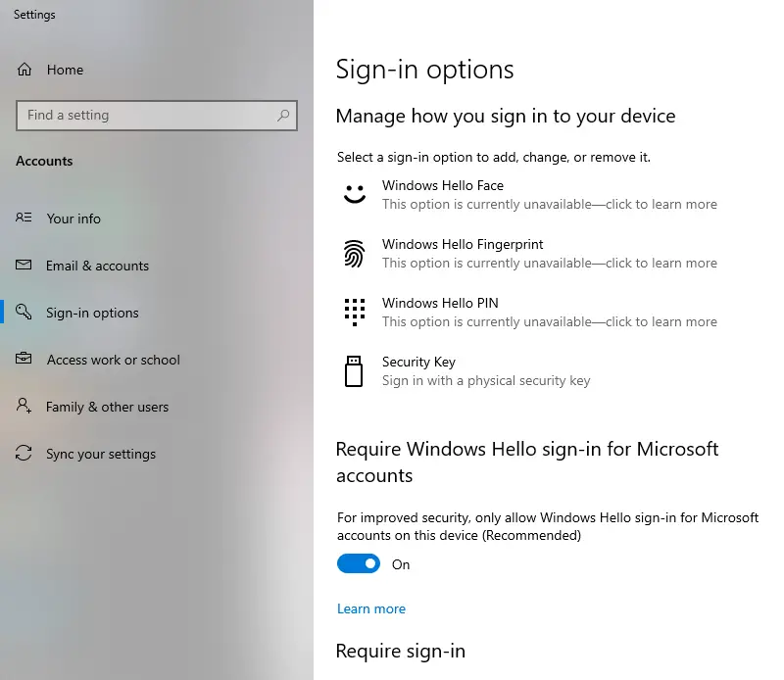Image resolution: width=784 pixels, height=680 pixels.
Task: Click the search magnifier in Find a setting
Action: 283,116
